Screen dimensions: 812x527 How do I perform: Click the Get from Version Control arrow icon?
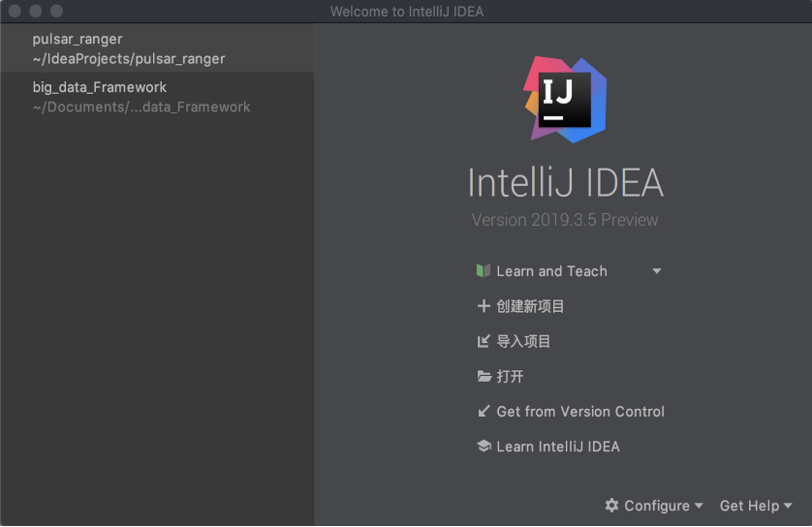click(484, 411)
